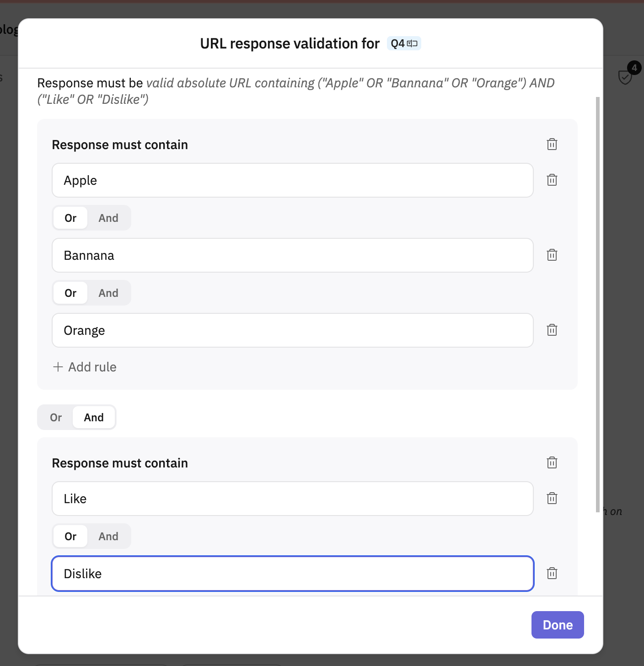
Task: Set Bannana–Orange connector to And
Action: [108, 293]
